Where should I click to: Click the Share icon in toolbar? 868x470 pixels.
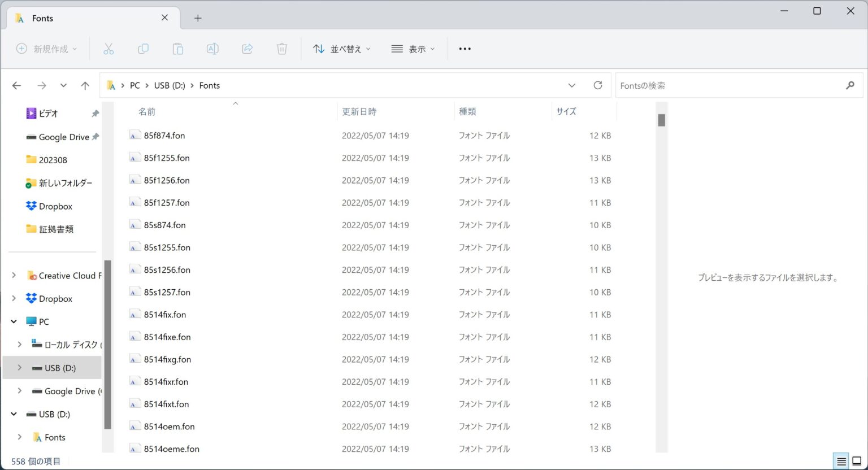(x=247, y=49)
